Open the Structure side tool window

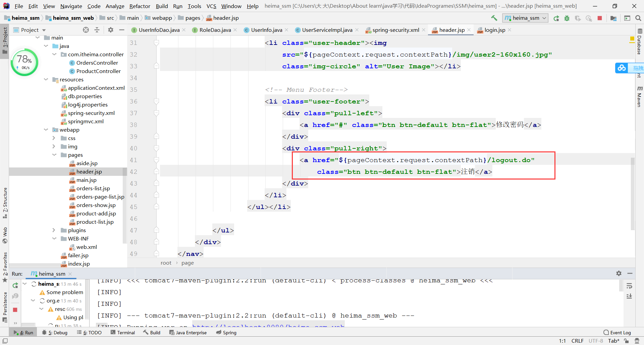tap(5, 203)
